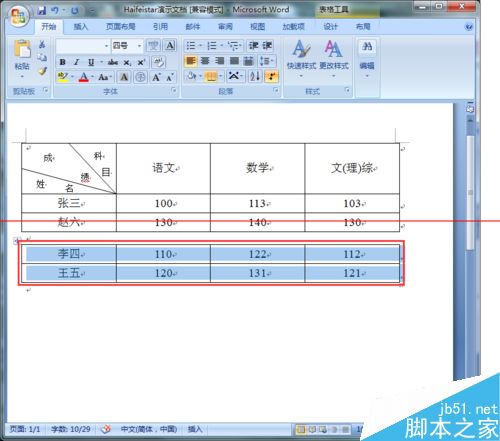
Task: Open the Change Case Aa dropdown
Action: pyautogui.click(x=105, y=77)
